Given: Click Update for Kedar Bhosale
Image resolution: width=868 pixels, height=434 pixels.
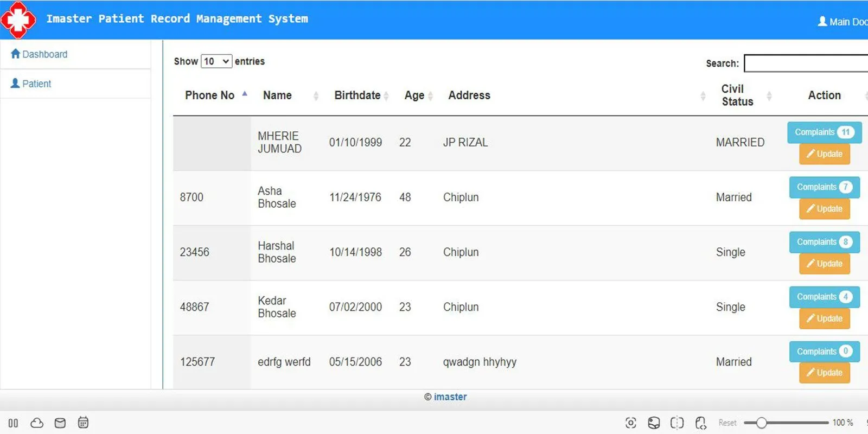Looking at the screenshot, I should 824,318.
